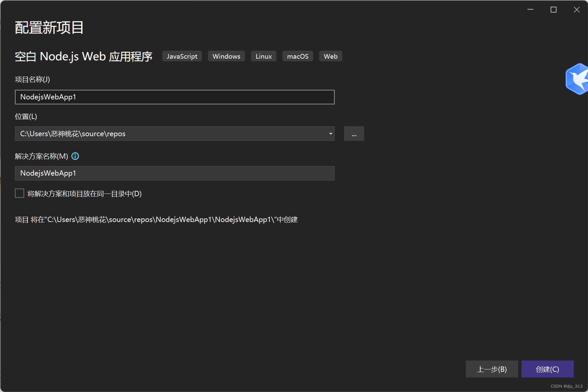
Task: Click the browse location ellipsis button
Action: 354,134
